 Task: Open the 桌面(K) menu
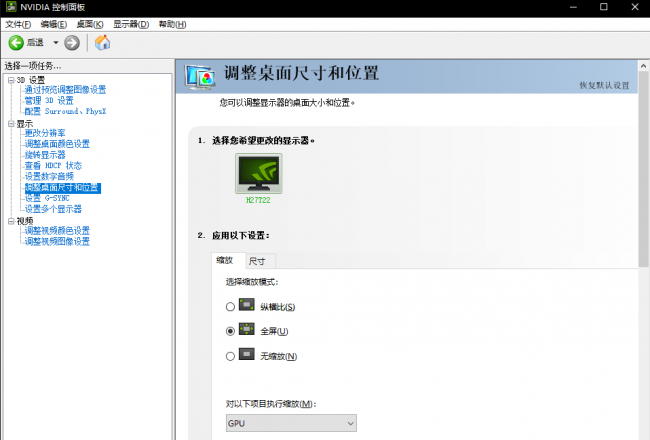[90, 24]
